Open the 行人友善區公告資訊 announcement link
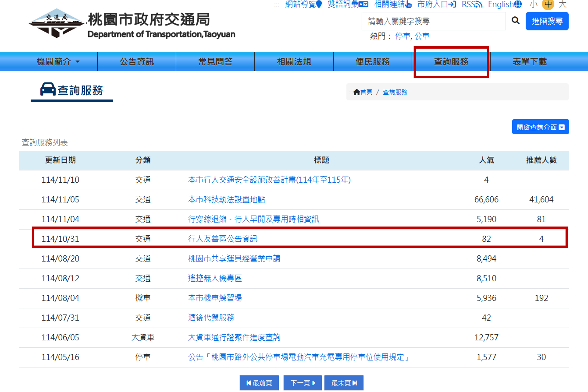The image size is (588, 392). tap(223, 239)
